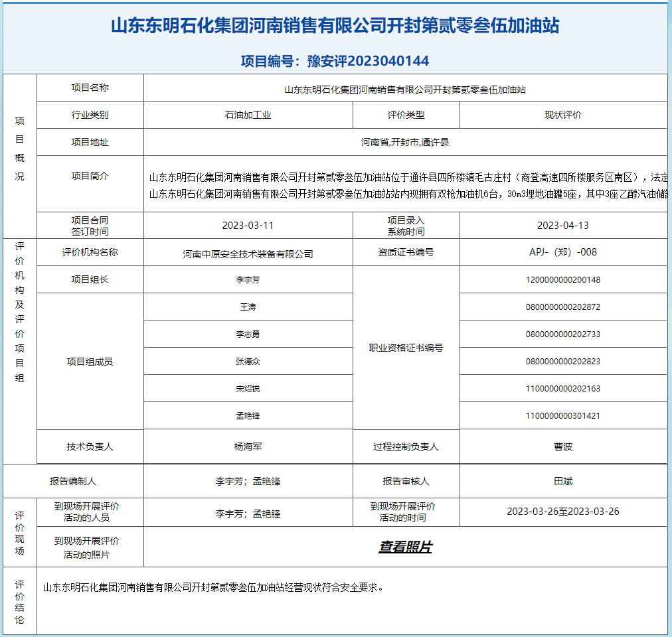Select certificate number 1200000000200148
The width and height of the screenshot is (672, 637).
(563, 280)
